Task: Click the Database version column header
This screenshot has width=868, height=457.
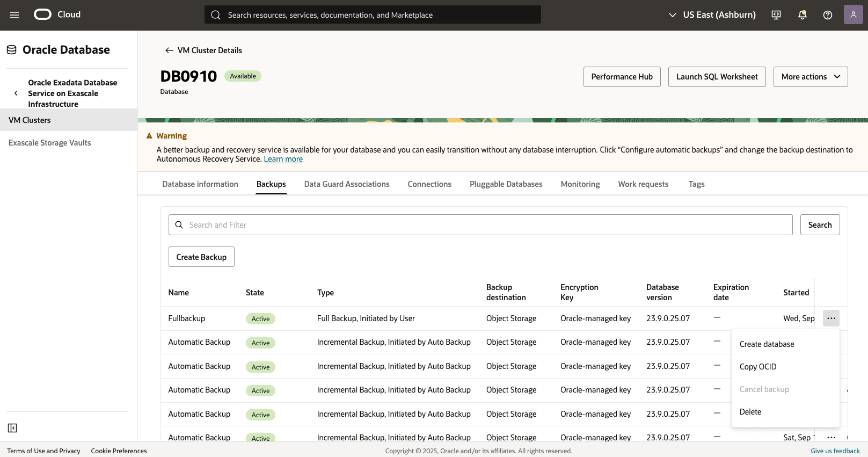Action: tap(663, 292)
